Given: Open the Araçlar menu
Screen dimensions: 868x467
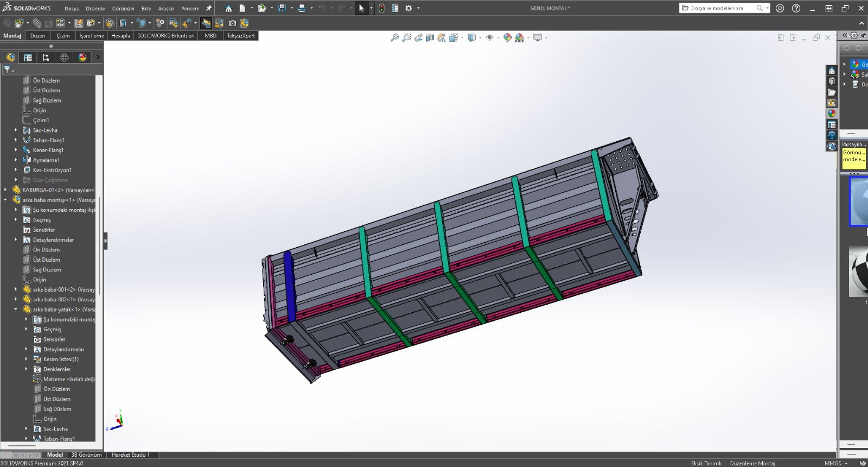Looking at the screenshot, I should (166, 9).
